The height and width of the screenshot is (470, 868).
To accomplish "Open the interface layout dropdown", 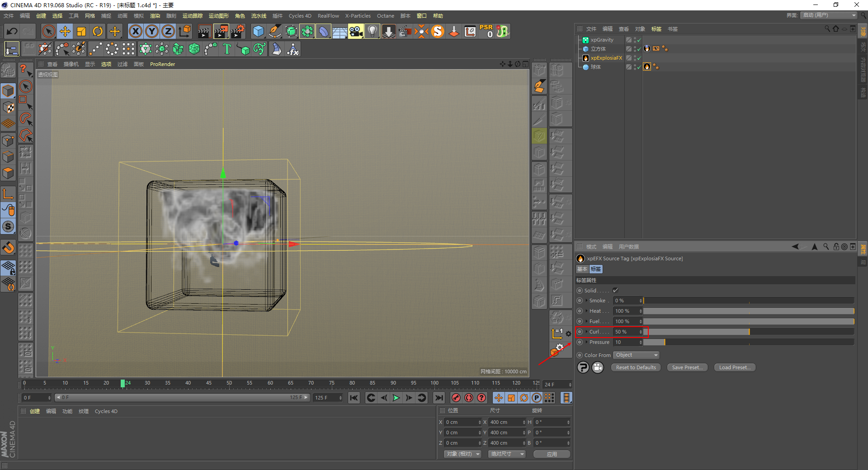I will tap(829, 15).
